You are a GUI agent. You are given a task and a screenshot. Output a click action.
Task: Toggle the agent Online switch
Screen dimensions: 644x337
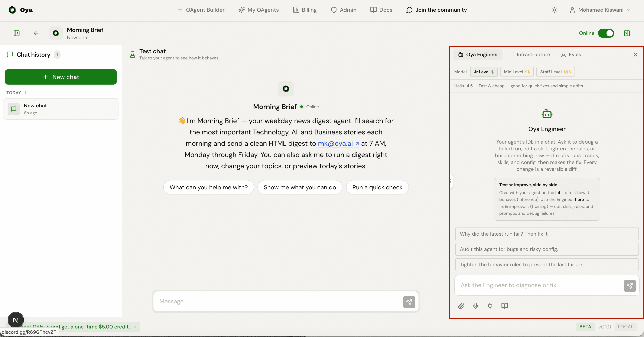click(606, 33)
